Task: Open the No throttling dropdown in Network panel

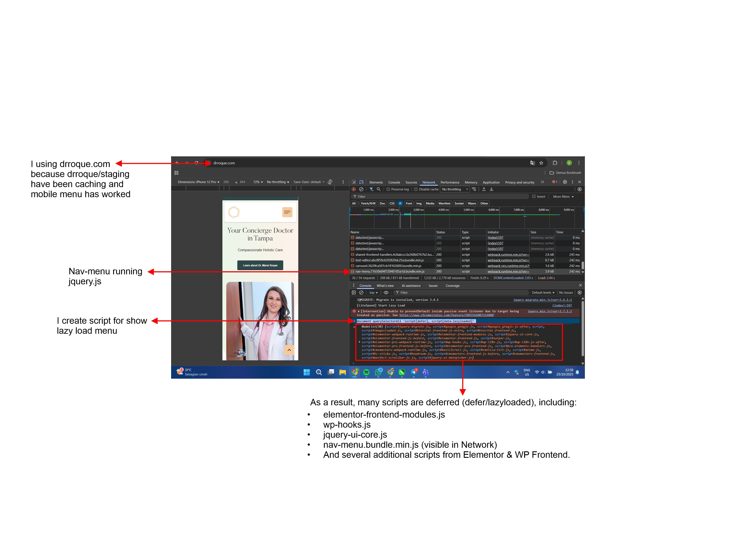Action: [x=455, y=189]
